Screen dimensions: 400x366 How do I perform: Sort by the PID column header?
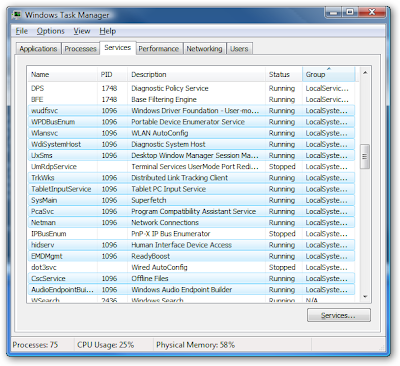113,74
